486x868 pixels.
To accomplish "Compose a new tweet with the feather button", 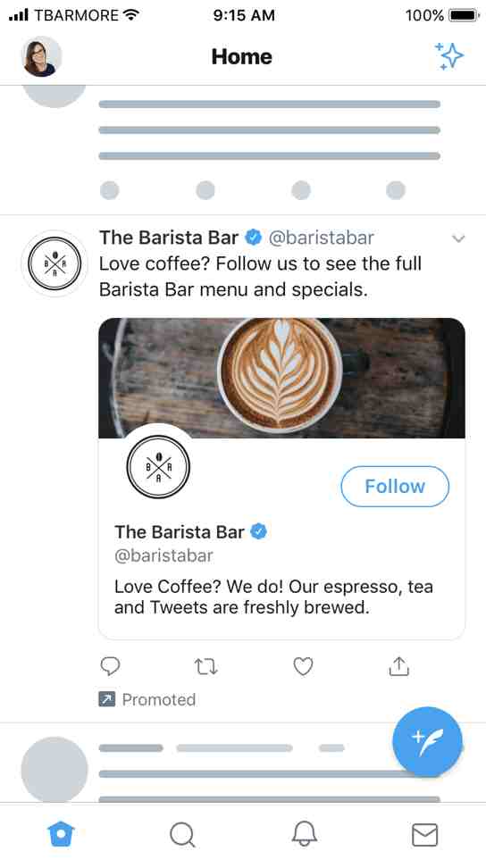I will tap(427, 742).
